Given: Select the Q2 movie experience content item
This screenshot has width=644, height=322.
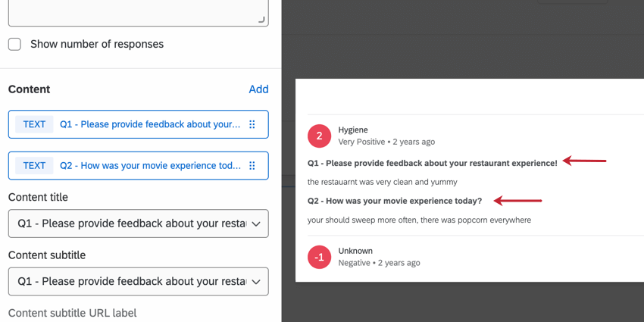Looking at the screenshot, I should [150, 166].
